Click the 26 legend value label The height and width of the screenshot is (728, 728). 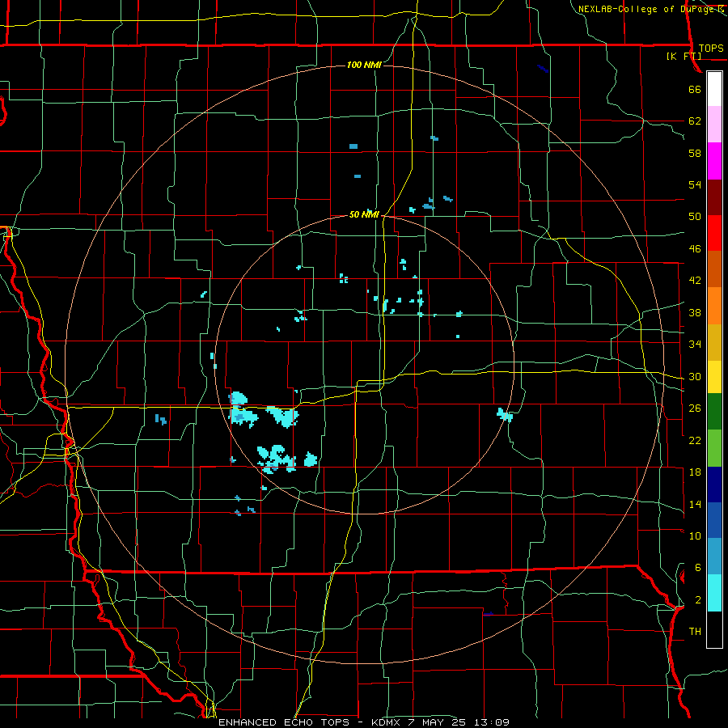tap(695, 408)
